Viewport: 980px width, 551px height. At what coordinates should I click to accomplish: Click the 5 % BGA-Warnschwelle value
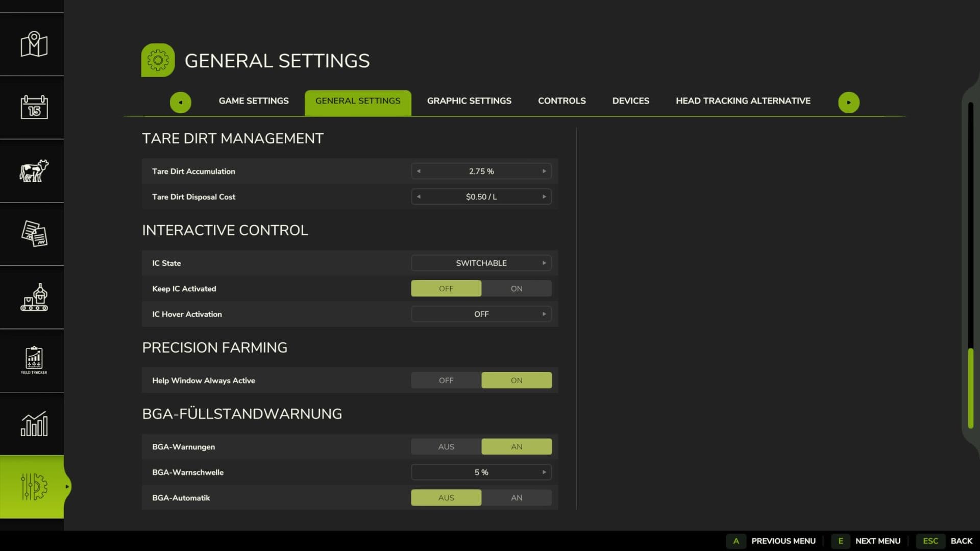pos(481,472)
